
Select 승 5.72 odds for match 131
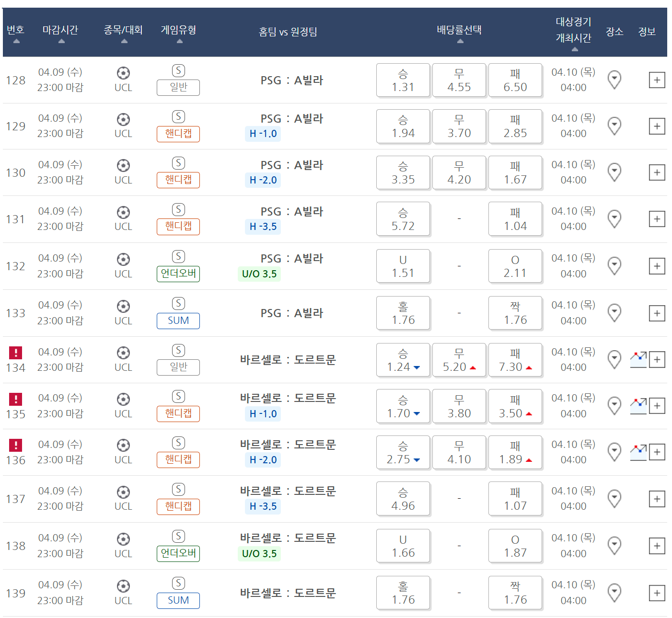(403, 219)
